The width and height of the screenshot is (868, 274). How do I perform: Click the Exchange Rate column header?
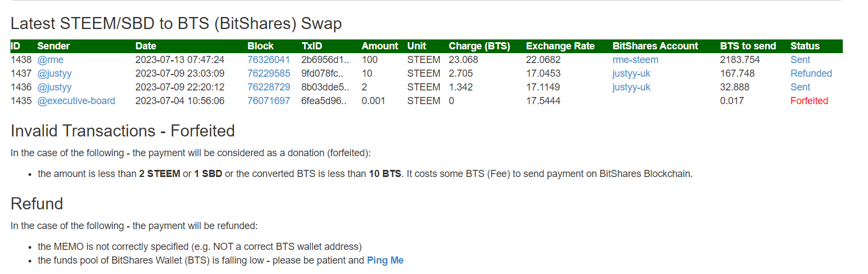tap(560, 46)
